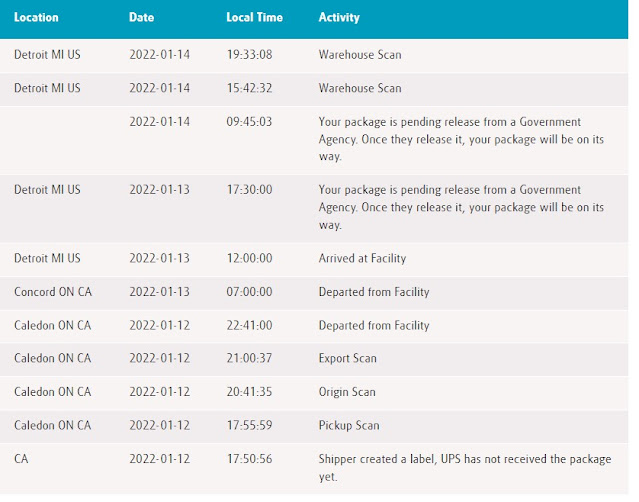Select the Origin Scan activity

[347, 392]
